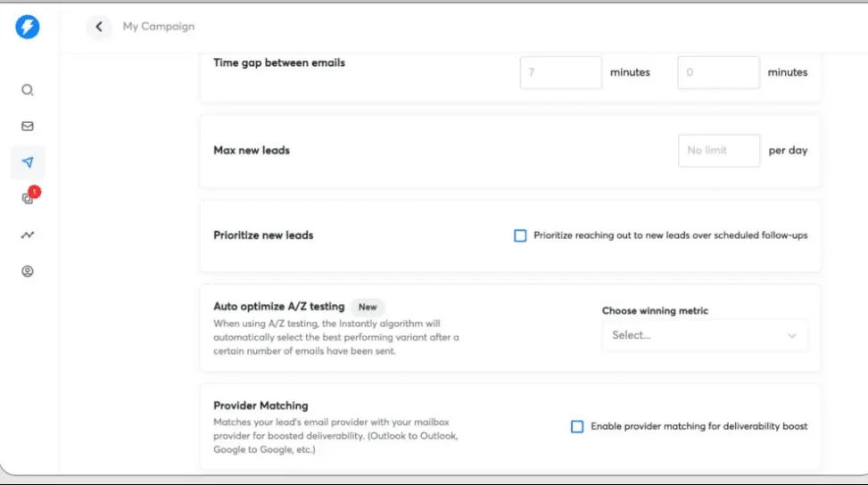This screenshot has height=485, width=868.
Task: Enable prioritize new leads checkbox
Action: click(x=520, y=235)
